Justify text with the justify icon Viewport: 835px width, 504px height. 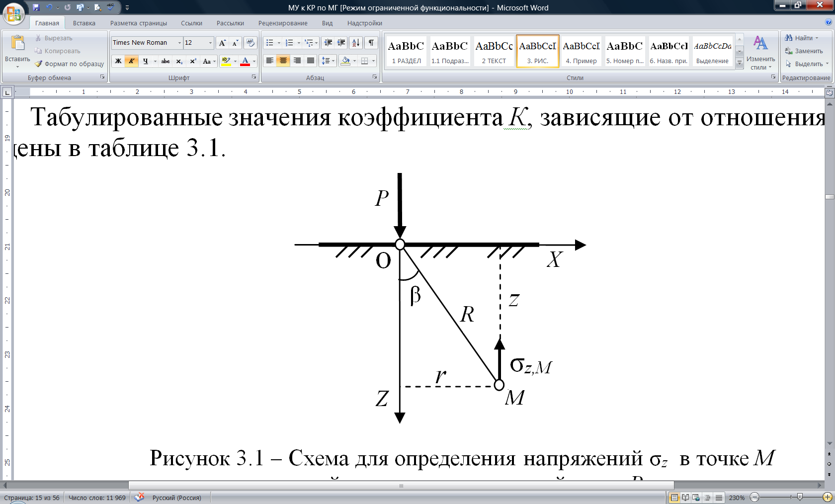tap(311, 61)
